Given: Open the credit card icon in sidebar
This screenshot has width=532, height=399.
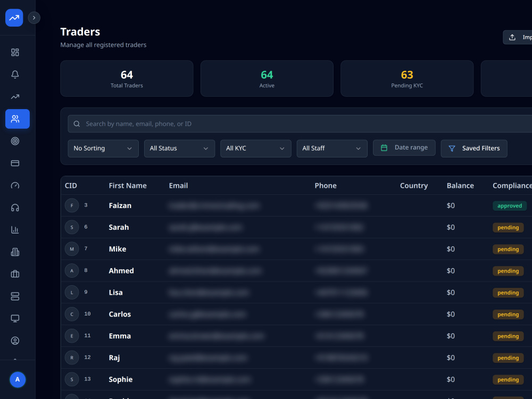Looking at the screenshot, I should coord(15,163).
